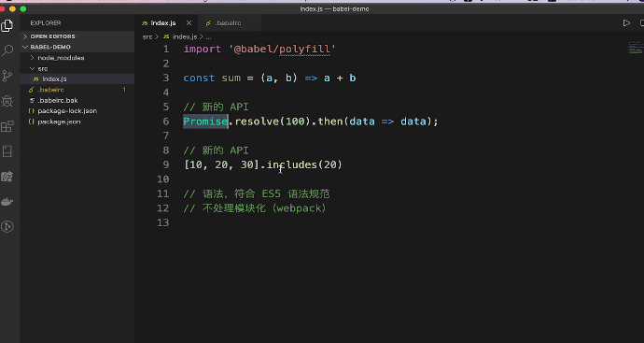The width and height of the screenshot is (644, 343).
Task: Click the problem count badge on .babelrc row
Action: [124, 90]
